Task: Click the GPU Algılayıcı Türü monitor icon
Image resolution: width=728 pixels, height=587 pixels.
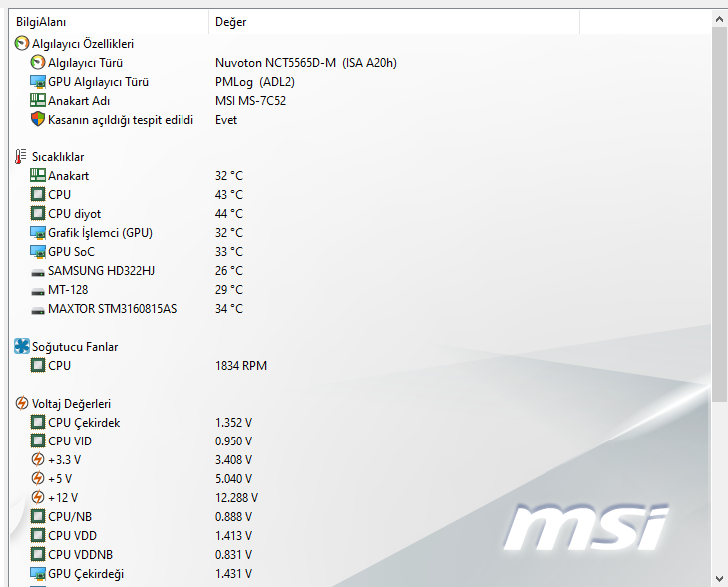Action: [x=38, y=81]
